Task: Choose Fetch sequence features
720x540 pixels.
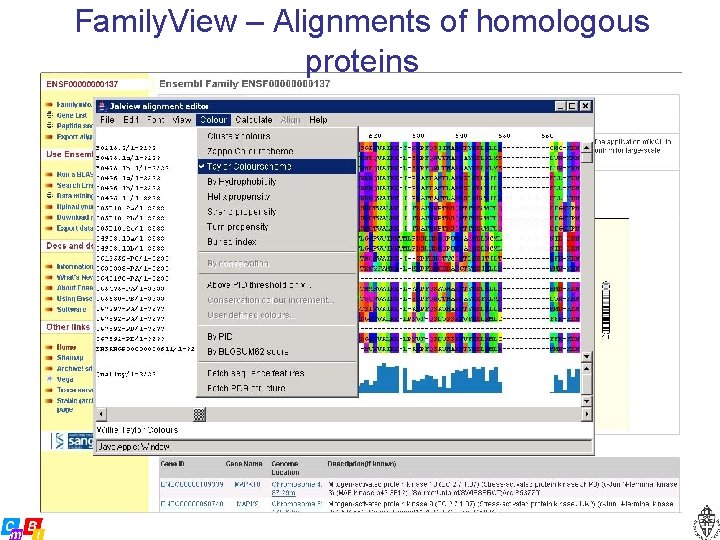Action: [277, 373]
